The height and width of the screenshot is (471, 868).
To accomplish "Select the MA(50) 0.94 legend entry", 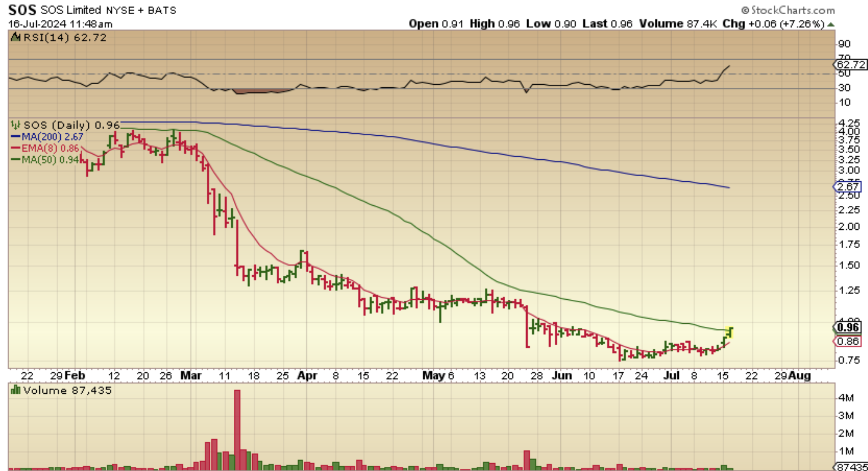I will pos(50,160).
